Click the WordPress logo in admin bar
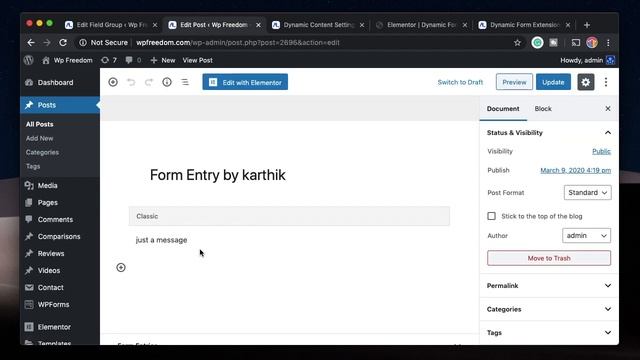Viewport: 640px width, 360px height. pyautogui.click(x=29, y=60)
